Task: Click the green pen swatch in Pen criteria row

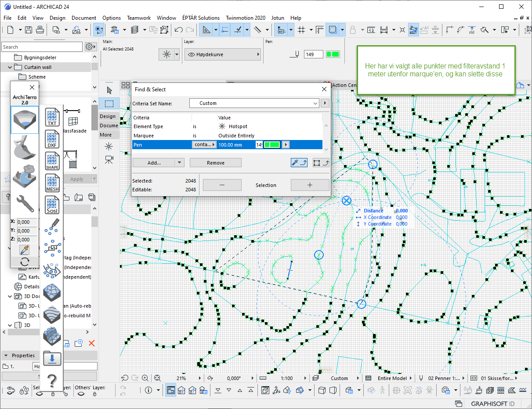Action: coord(272,145)
